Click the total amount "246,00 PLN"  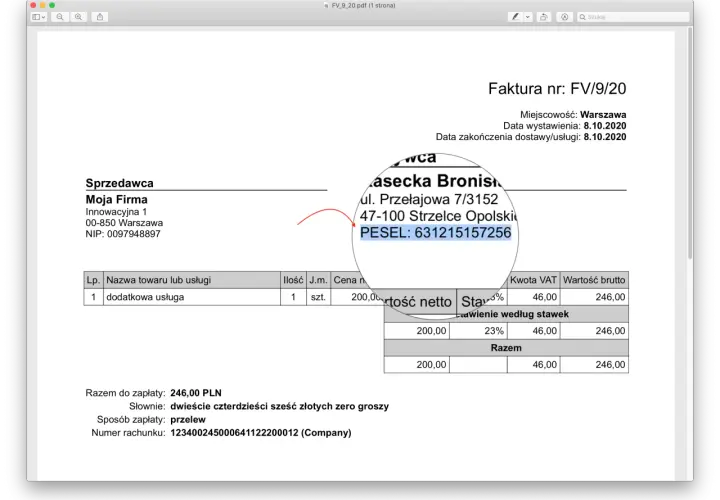[x=196, y=393]
